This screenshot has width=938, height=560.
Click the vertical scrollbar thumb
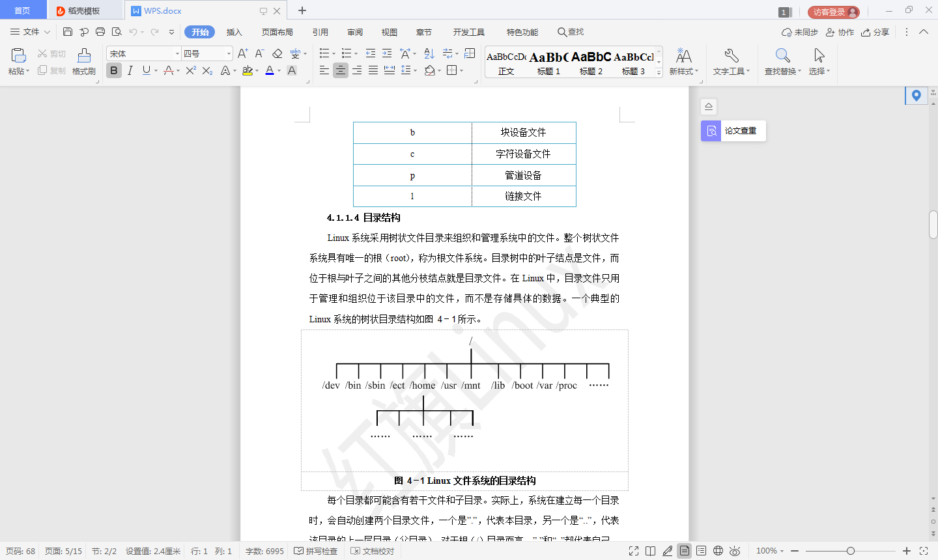coord(933,225)
